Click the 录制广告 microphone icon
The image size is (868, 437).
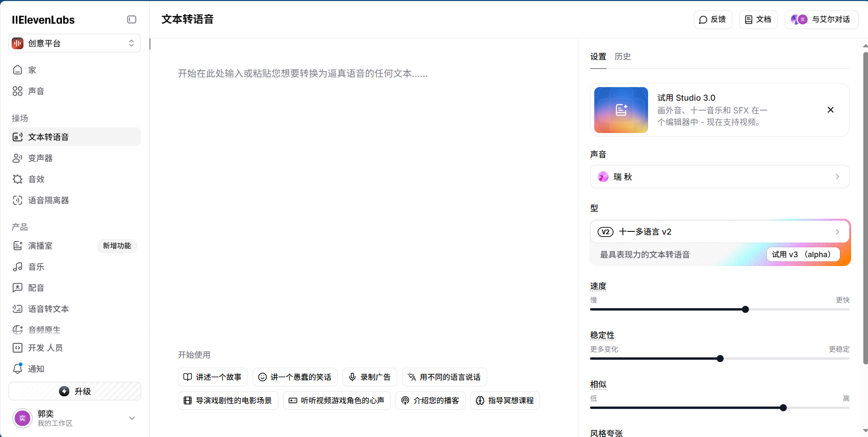click(x=352, y=377)
